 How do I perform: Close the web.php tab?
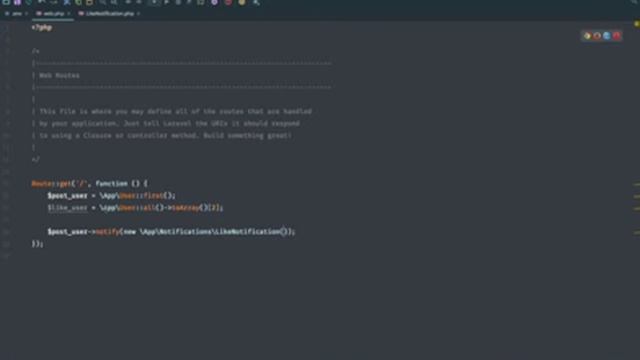pos(69,13)
